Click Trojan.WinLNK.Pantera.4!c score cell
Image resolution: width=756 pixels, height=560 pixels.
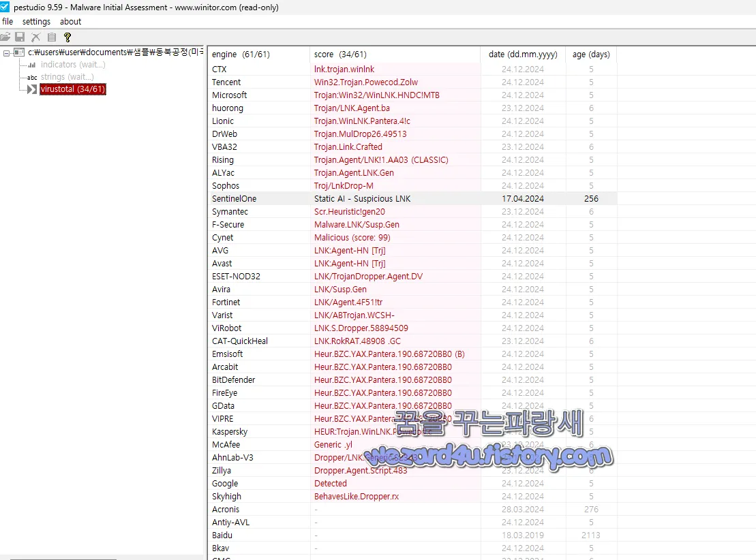pyautogui.click(x=362, y=121)
